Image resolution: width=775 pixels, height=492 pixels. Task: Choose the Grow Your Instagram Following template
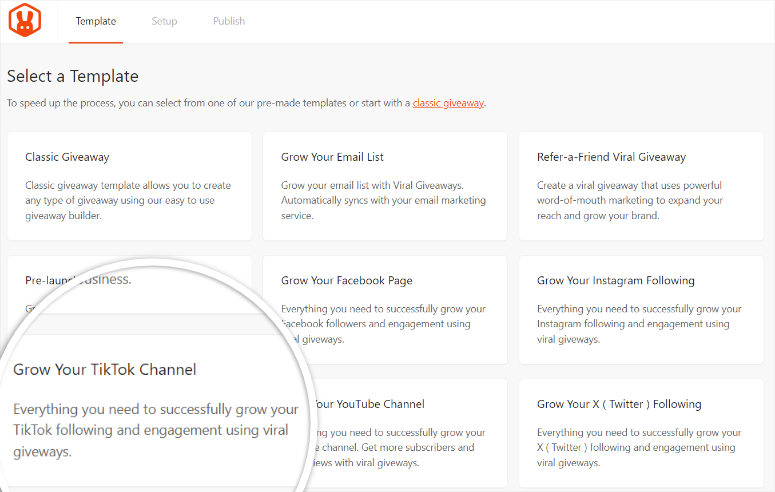click(x=641, y=310)
